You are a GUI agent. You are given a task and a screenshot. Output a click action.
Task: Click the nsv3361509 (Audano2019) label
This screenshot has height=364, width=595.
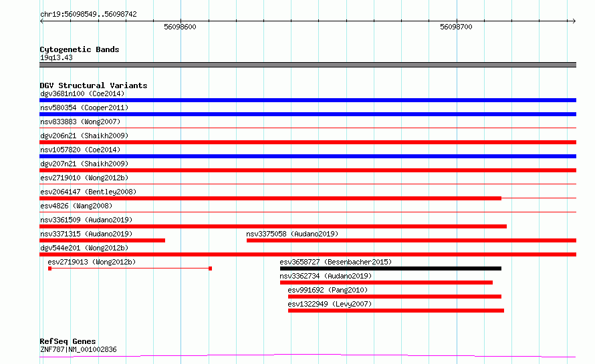86,220
